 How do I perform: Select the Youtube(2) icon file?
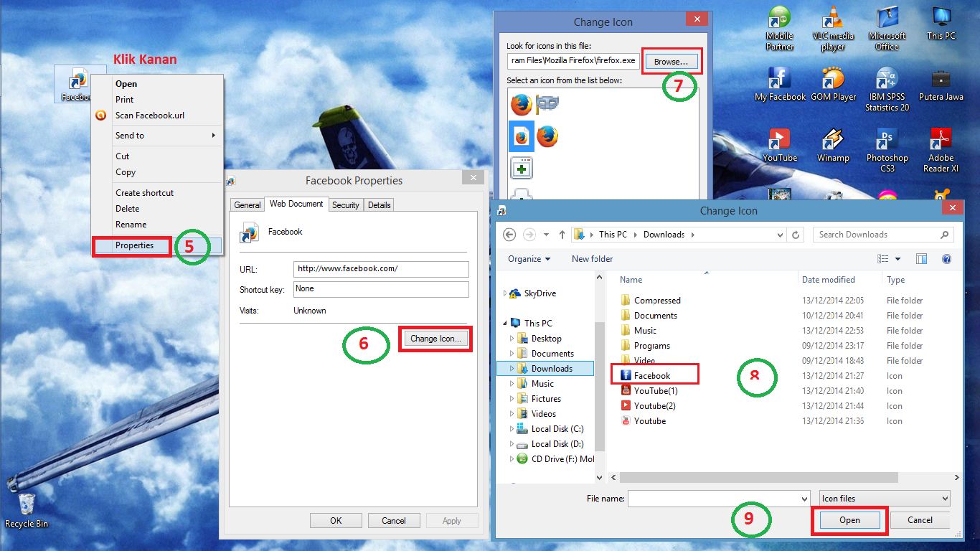[648, 406]
